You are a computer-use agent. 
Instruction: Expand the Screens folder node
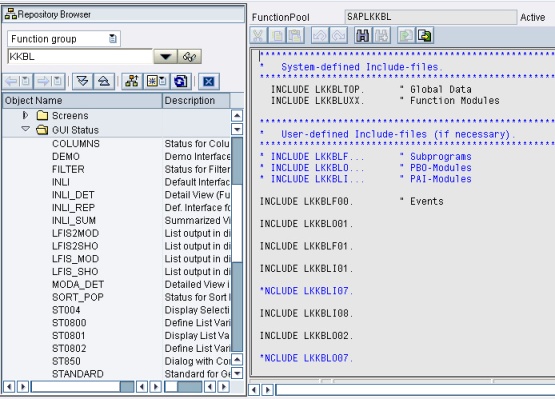click(x=25, y=115)
